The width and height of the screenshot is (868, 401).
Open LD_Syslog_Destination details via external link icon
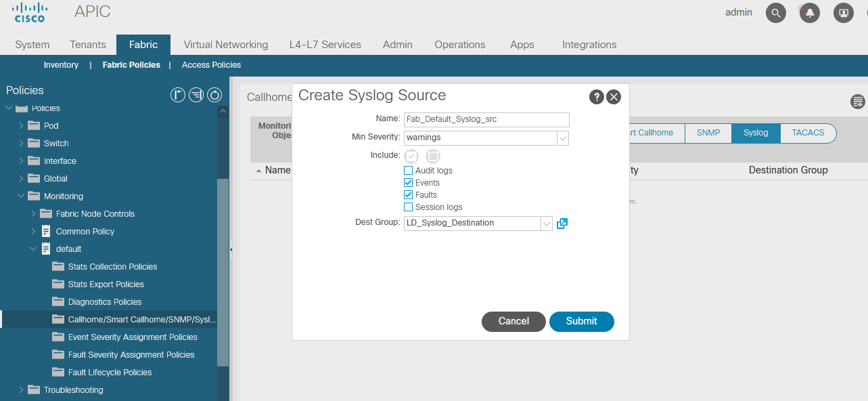tap(562, 223)
